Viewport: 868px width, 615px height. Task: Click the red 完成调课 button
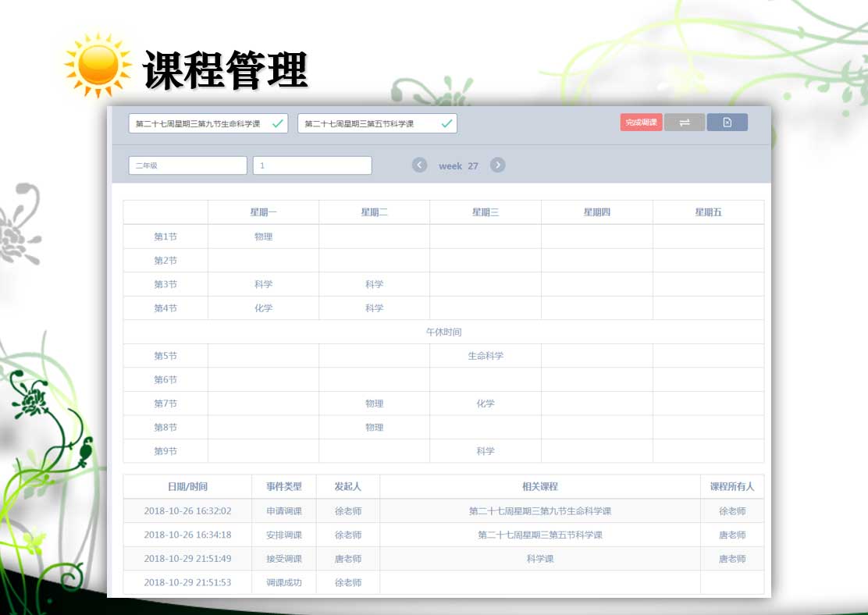click(x=641, y=123)
